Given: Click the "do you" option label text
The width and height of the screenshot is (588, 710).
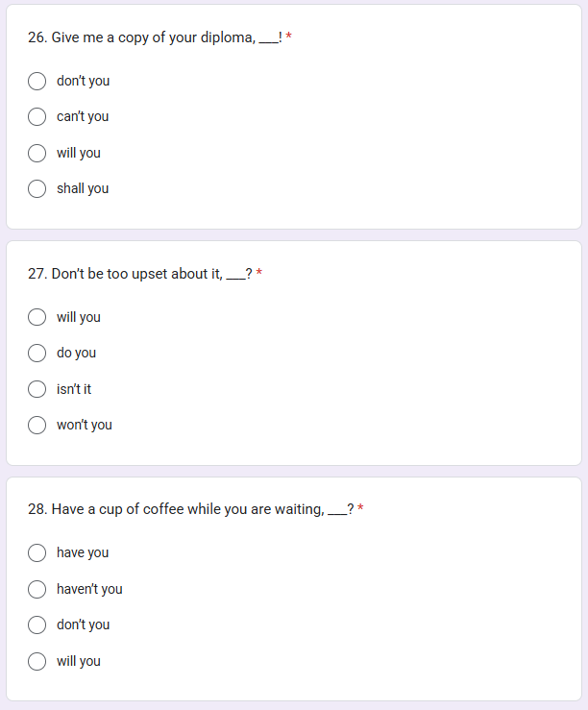Looking at the screenshot, I should coord(76,354).
